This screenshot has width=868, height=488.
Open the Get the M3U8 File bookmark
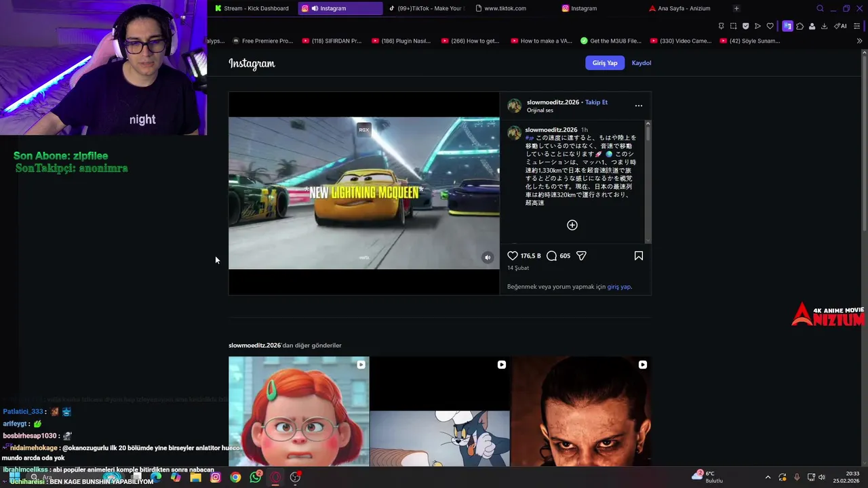611,41
